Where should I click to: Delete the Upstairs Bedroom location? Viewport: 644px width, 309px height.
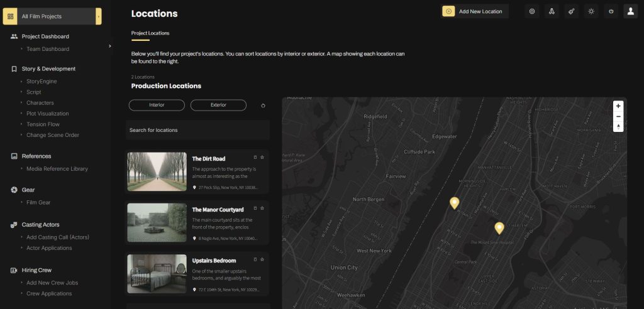tap(255, 259)
